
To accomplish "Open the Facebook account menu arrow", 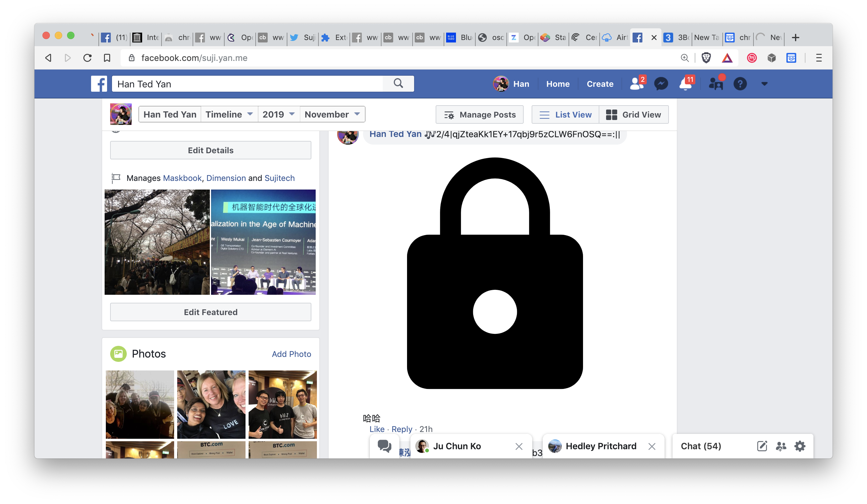I will point(764,84).
